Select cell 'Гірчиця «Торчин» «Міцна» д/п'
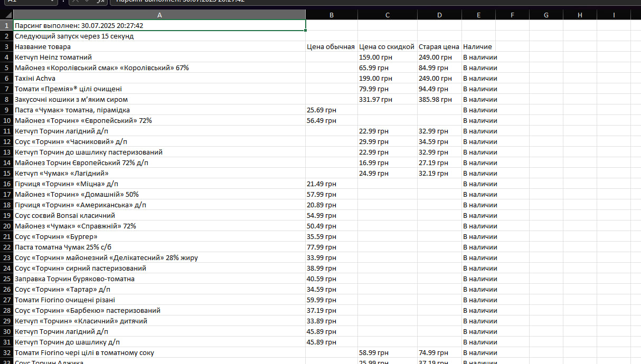 pyautogui.click(x=159, y=184)
